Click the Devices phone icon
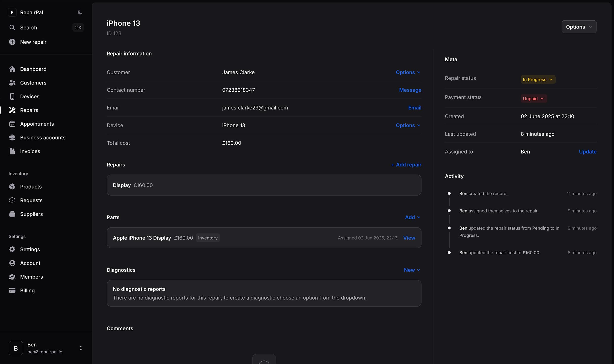This screenshot has height=364, width=614. tap(12, 96)
